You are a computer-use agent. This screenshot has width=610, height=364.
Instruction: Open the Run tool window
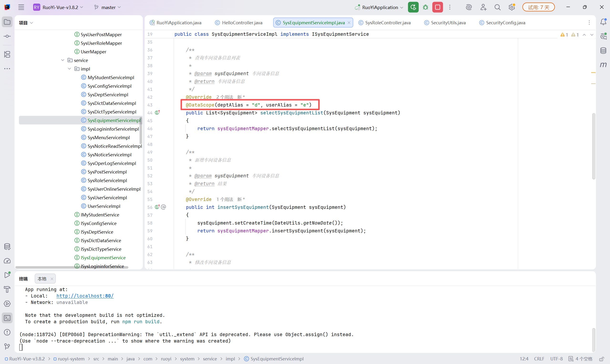(x=7, y=275)
